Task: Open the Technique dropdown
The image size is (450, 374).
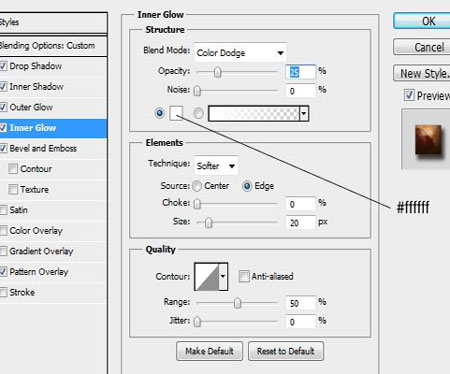Action: click(216, 165)
